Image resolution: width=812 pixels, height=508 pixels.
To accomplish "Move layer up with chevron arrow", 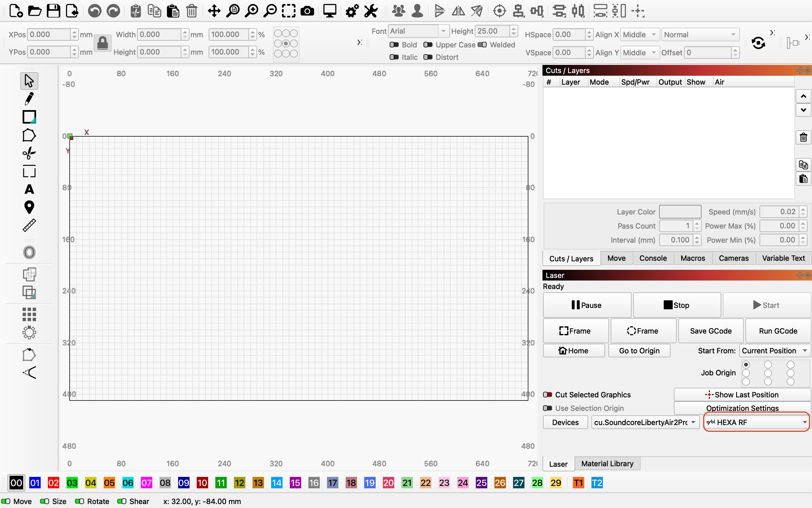I will point(803,97).
